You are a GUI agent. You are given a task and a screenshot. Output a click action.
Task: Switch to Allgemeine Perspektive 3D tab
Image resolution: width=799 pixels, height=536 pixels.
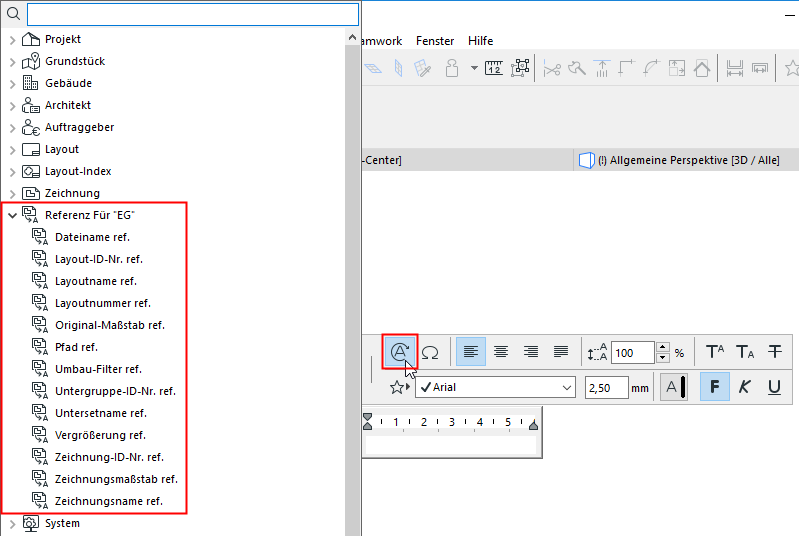point(685,160)
